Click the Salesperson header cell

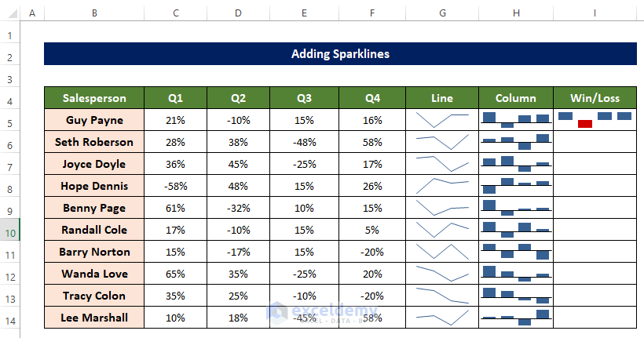click(x=94, y=98)
